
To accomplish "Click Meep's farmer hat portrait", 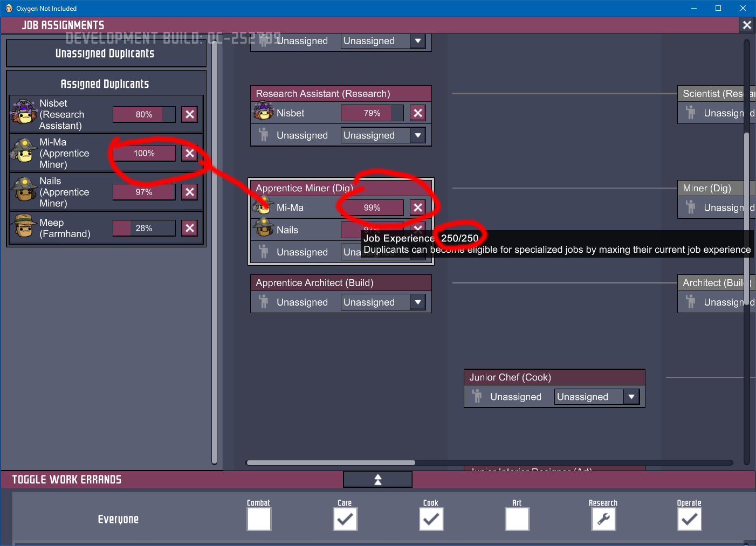I will [x=24, y=226].
